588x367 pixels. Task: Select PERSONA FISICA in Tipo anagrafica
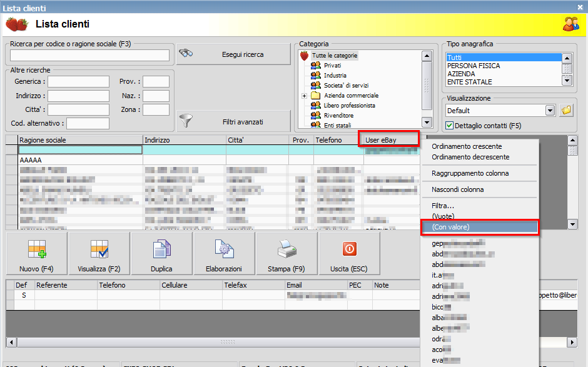pos(504,66)
